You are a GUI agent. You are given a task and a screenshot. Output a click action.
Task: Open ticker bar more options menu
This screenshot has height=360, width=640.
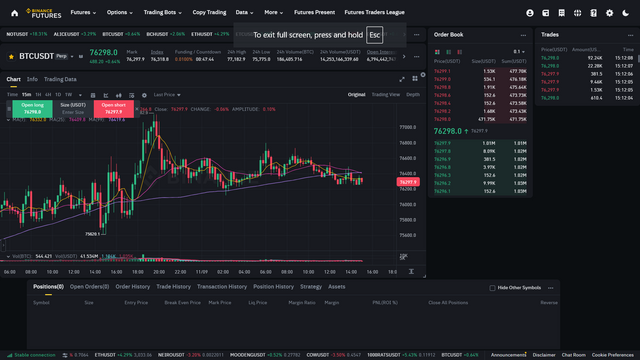point(416,35)
